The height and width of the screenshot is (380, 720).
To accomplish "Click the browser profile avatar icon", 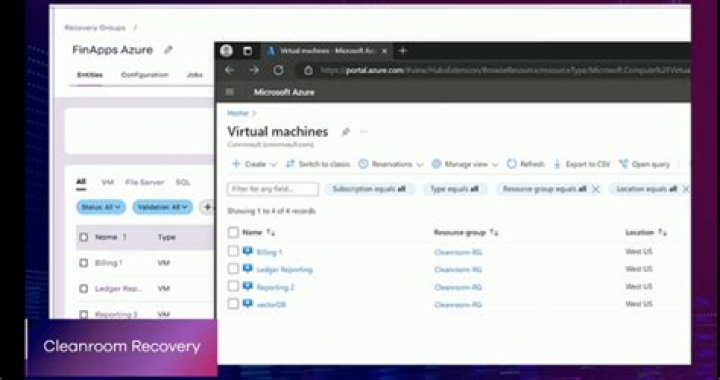I will coord(226,51).
